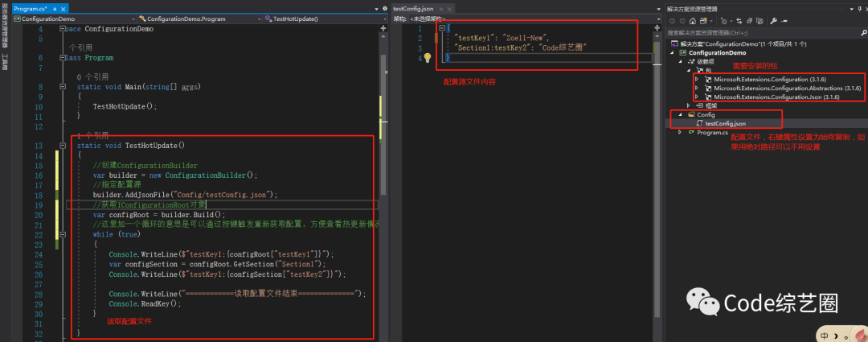Expand the Program.cs node

click(x=680, y=133)
